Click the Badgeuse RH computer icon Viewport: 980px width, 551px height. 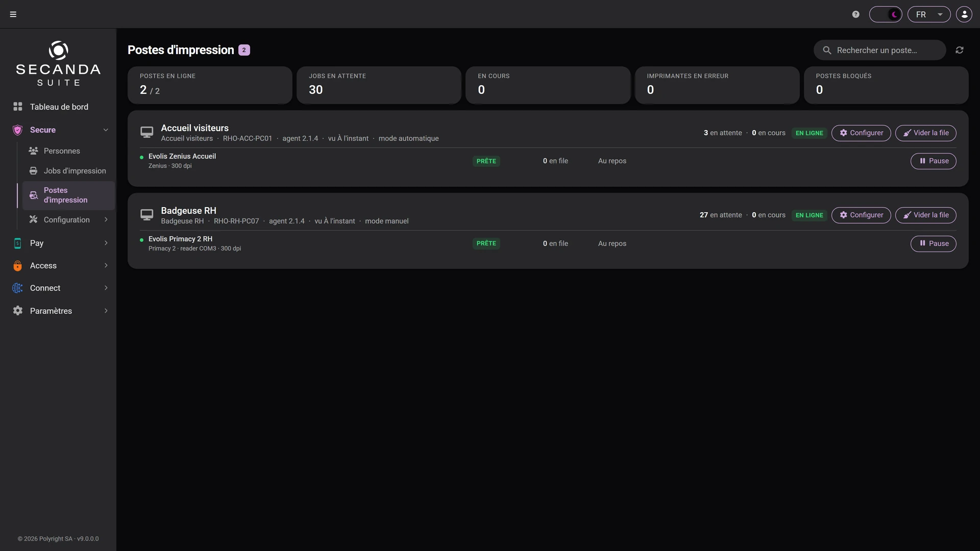click(147, 215)
